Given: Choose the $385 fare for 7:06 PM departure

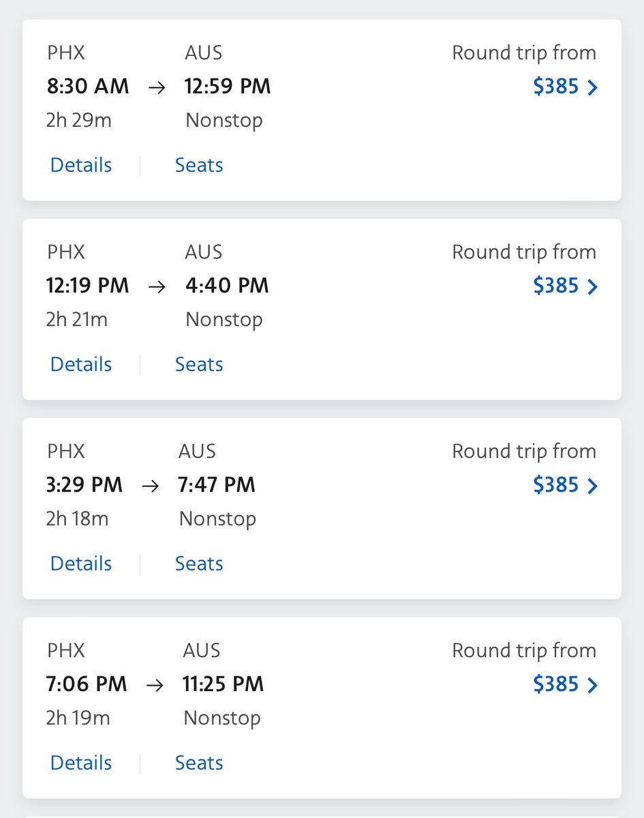Looking at the screenshot, I should tap(555, 684).
